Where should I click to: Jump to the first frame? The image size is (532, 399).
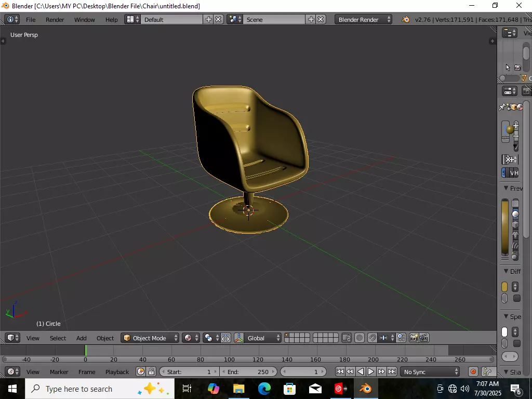340,371
